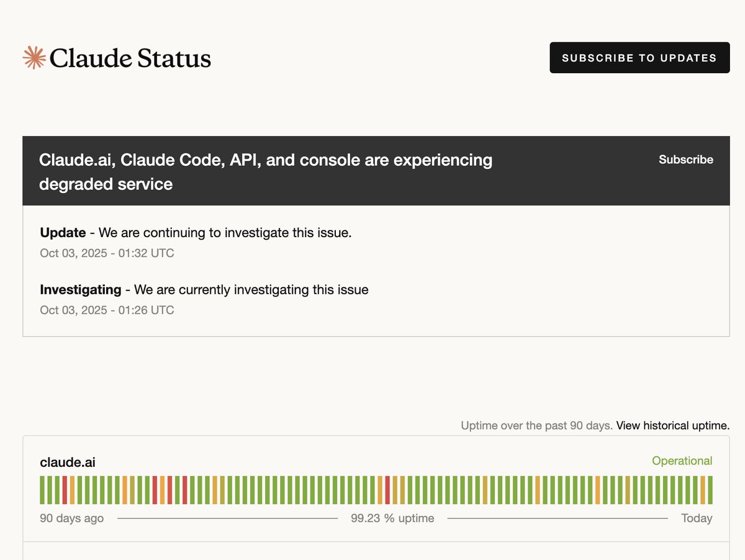Click the Claude starburst logo icon
The image size is (745, 560).
point(34,58)
